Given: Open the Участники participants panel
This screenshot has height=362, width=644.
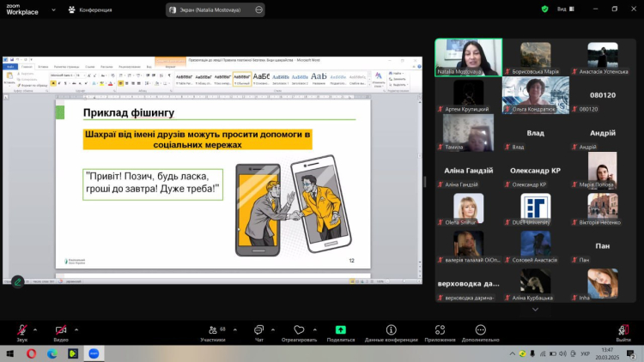Looking at the screenshot, I should [212, 331].
